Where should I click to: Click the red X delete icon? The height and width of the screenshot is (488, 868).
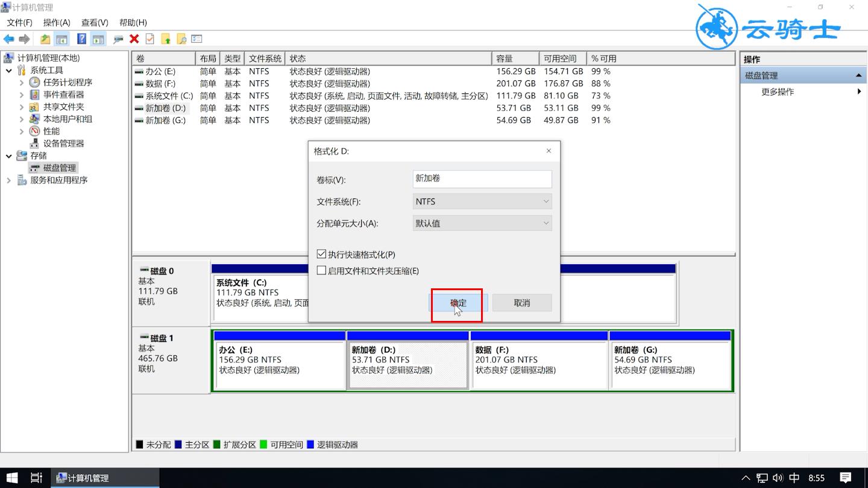coord(134,39)
